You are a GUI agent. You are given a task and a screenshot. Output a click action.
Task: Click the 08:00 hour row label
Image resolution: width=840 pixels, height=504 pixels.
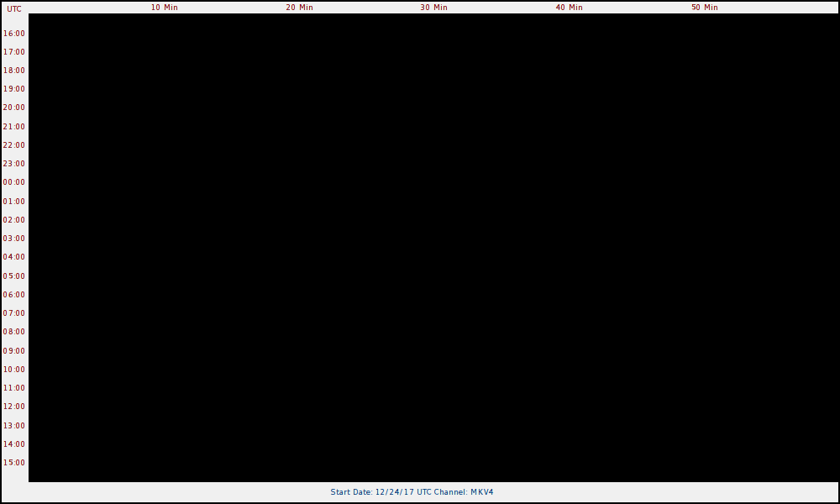point(14,332)
